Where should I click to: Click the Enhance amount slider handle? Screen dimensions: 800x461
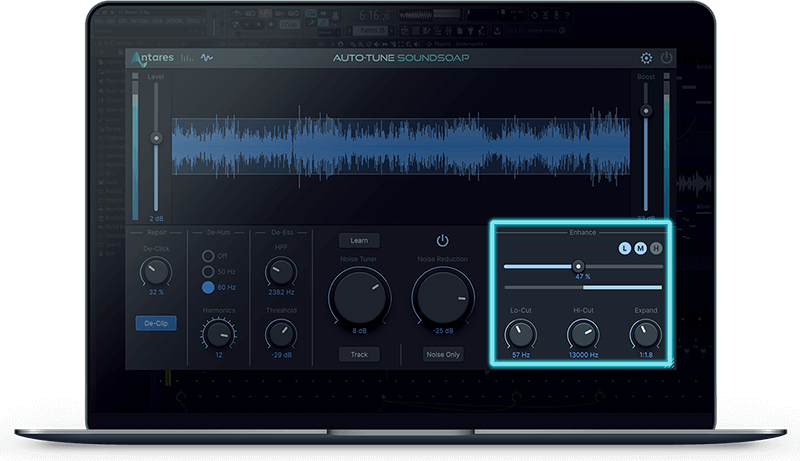(x=578, y=266)
